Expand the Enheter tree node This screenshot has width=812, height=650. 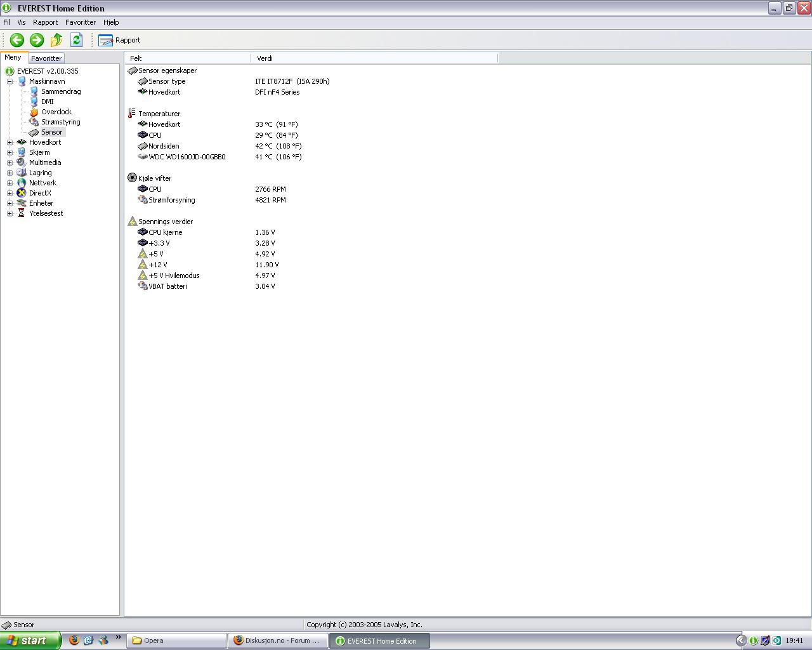pyautogui.click(x=10, y=203)
